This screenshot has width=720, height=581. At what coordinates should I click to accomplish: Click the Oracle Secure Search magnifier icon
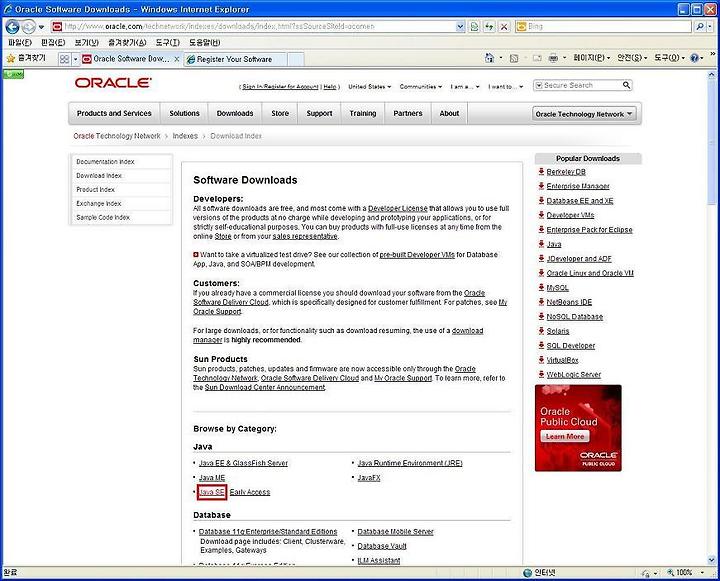click(x=626, y=85)
